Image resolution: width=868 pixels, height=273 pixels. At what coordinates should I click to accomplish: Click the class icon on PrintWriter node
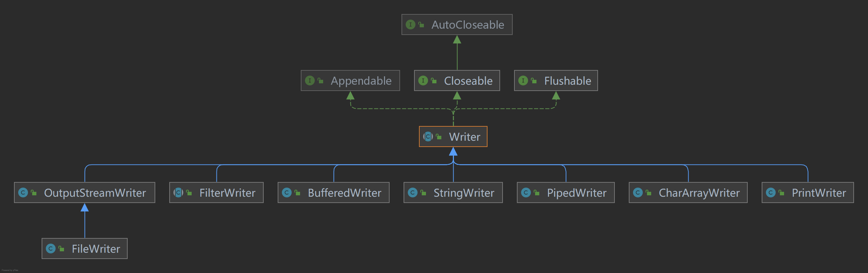pyautogui.click(x=771, y=192)
